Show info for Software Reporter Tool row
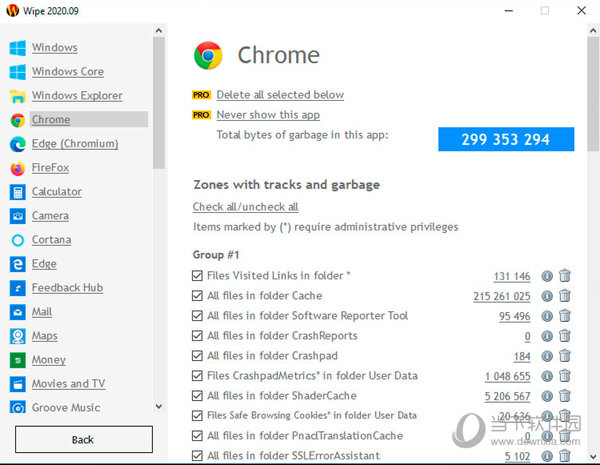Screen dimensions: 600x465 pyautogui.click(x=547, y=316)
